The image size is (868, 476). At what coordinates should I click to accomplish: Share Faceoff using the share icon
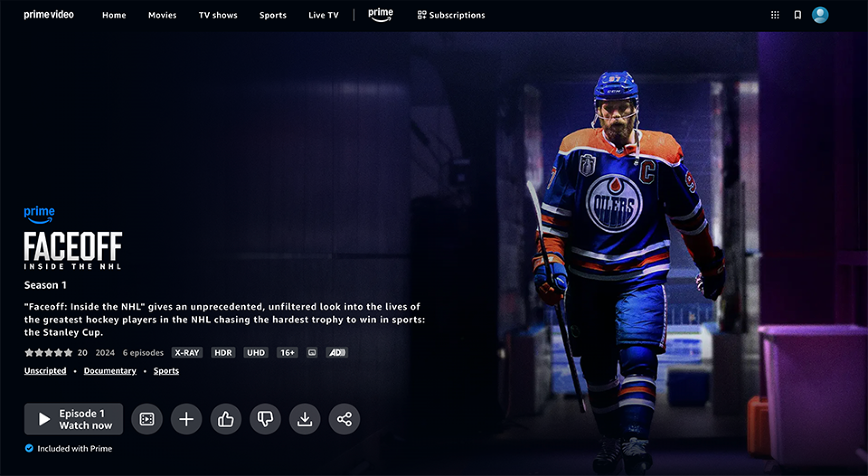[x=344, y=419]
